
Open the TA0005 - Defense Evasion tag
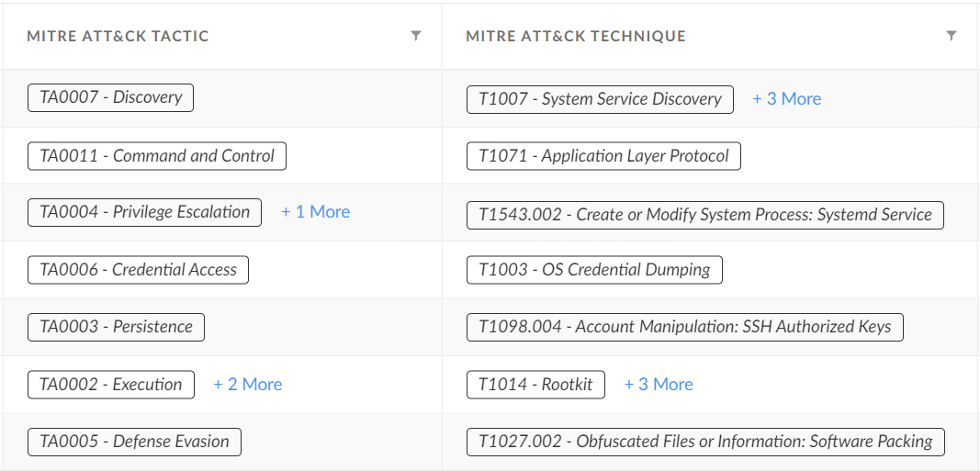(134, 442)
